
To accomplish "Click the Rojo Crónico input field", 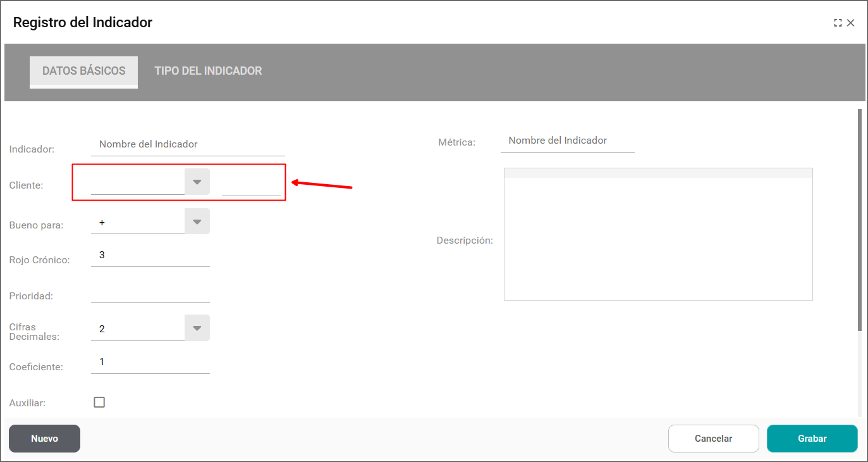I will [x=150, y=256].
